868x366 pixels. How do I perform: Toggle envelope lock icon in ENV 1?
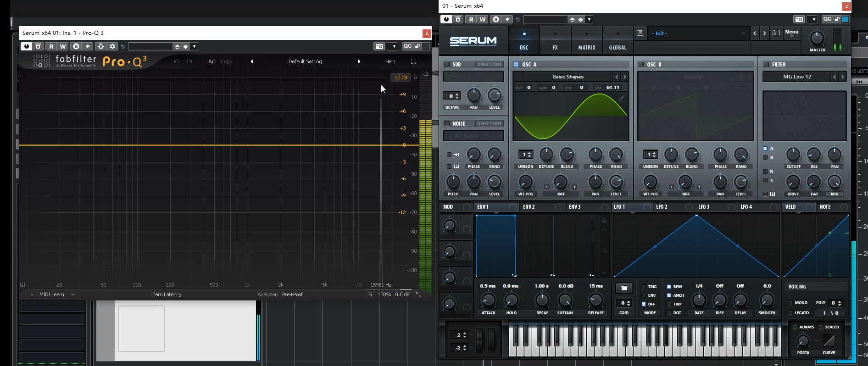coord(604,221)
